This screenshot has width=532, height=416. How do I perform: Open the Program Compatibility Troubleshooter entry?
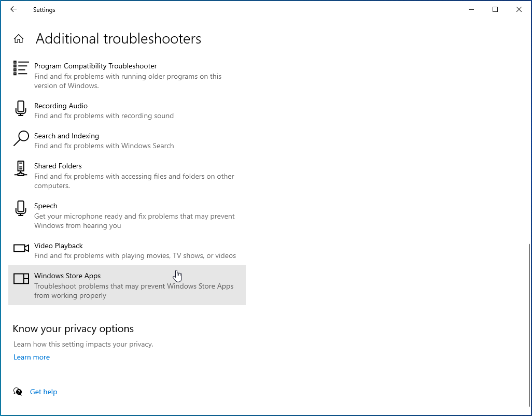pos(95,66)
